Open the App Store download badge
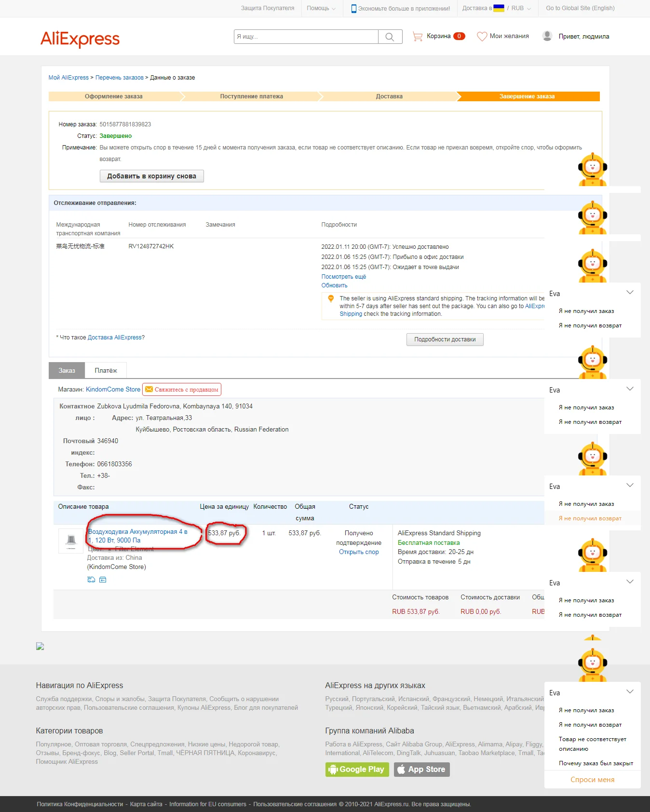Screen dimensions: 650x812 tap(422, 770)
